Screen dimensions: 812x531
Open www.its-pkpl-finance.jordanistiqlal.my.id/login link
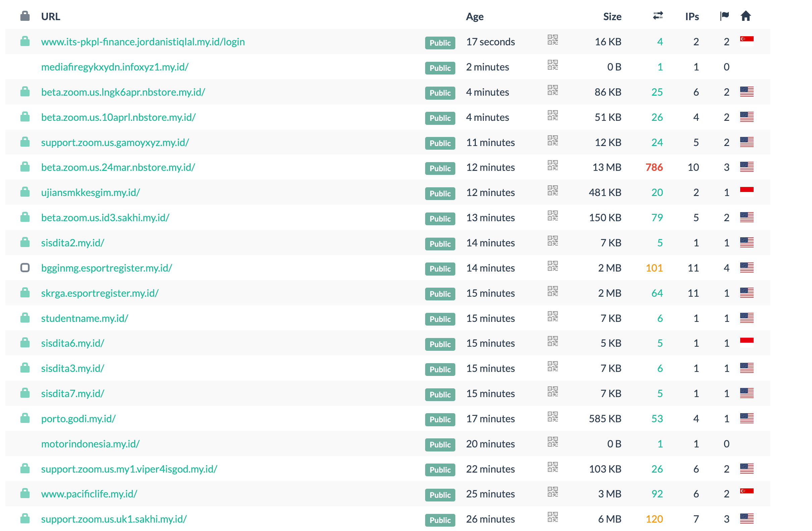coord(143,42)
